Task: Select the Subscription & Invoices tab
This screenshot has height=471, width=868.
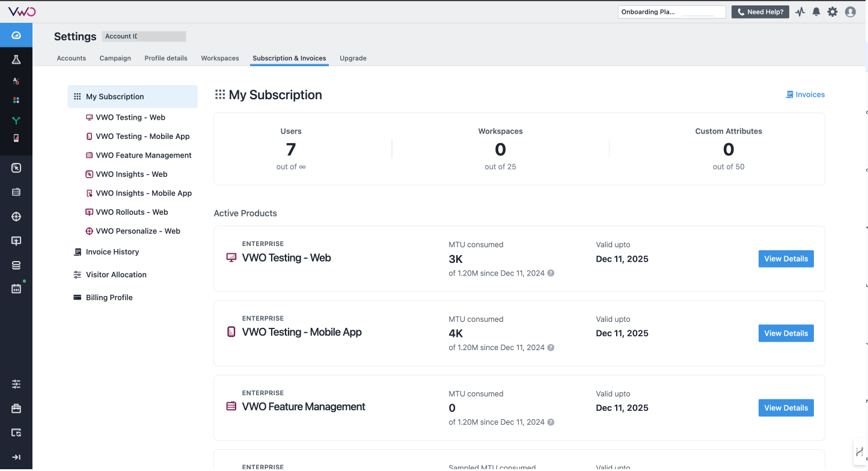Action: click(289, 58)
